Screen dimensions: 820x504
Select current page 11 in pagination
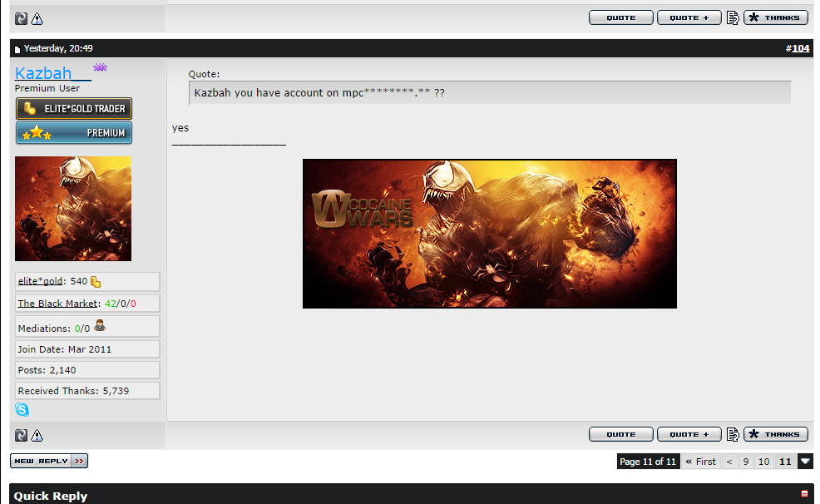(785, 461)
